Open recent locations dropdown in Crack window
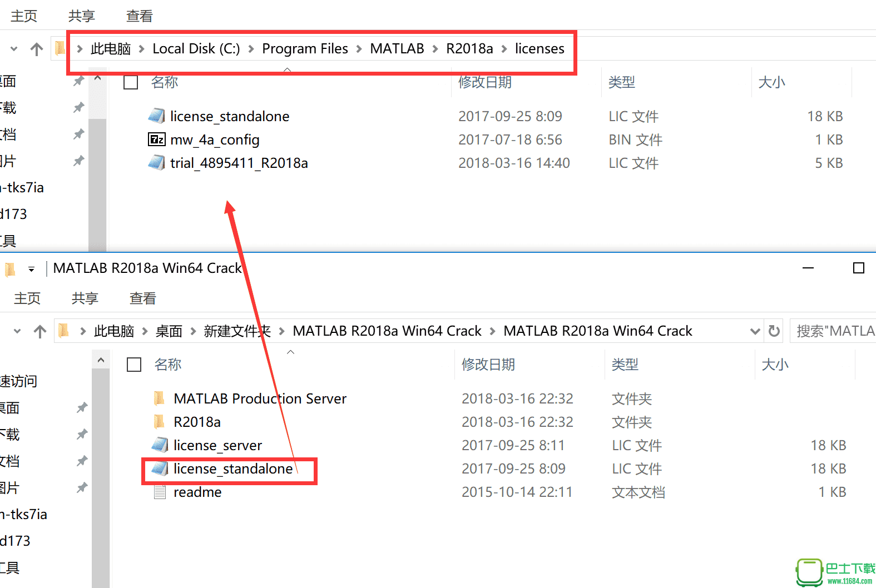 point(17,331)
